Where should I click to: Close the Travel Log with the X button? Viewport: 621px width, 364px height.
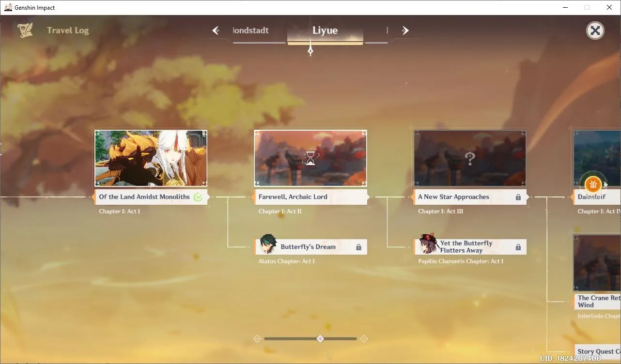(595, 31)
